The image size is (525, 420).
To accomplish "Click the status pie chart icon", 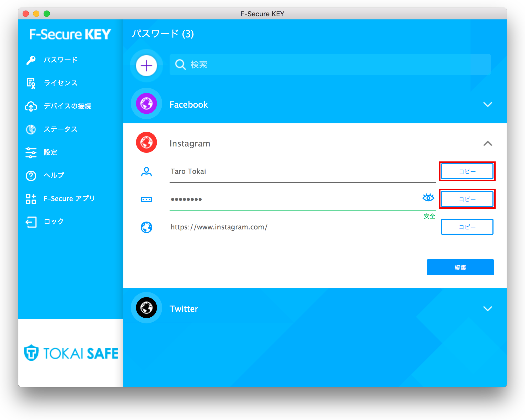I will (x=31, y=129).
